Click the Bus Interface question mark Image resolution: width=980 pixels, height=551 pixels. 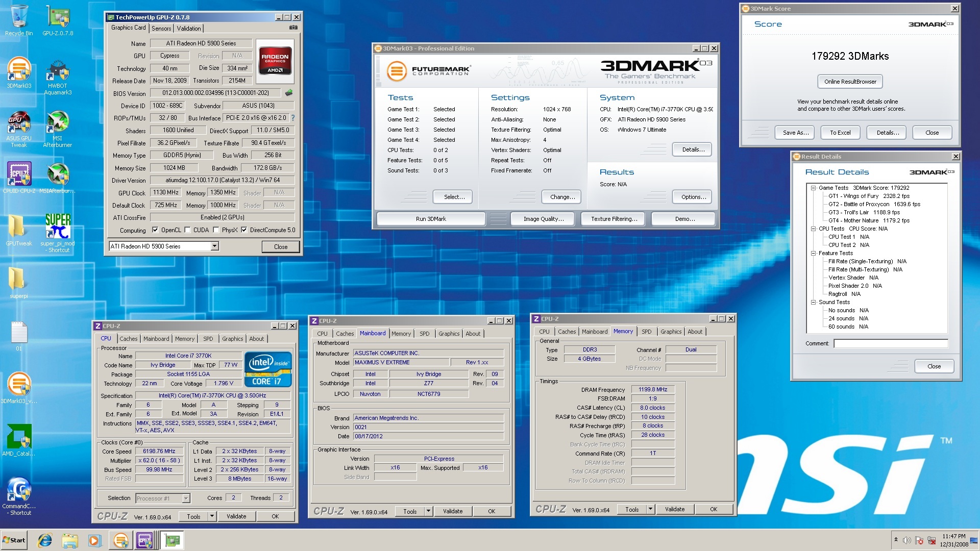(x=293, y=118)
